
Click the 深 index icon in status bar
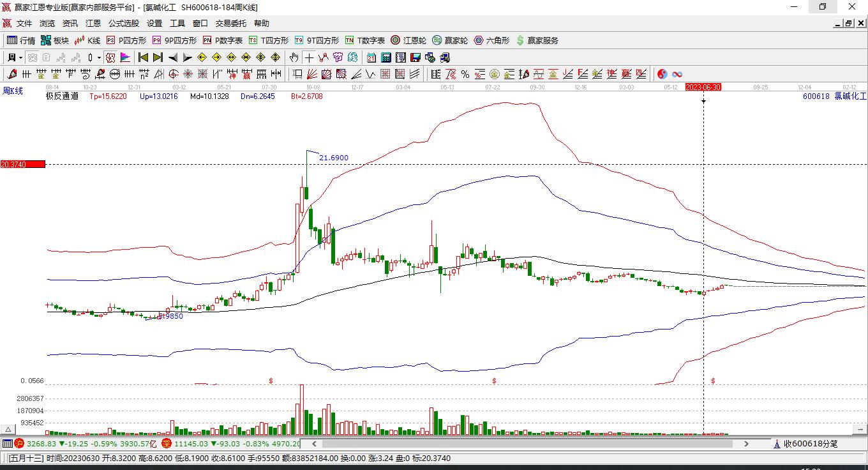click(x=166, y=443)
